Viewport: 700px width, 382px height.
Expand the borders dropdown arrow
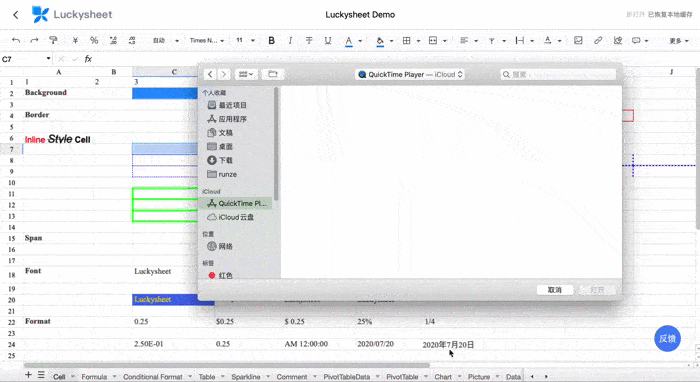(x=418, y=41)
